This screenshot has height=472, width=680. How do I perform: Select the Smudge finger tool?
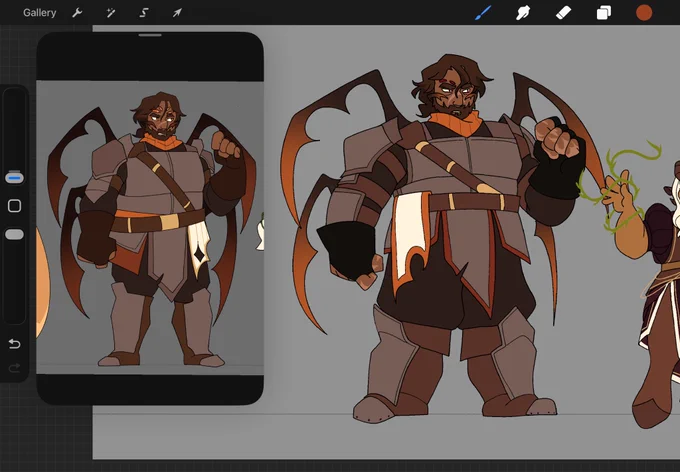click(523, 13)
